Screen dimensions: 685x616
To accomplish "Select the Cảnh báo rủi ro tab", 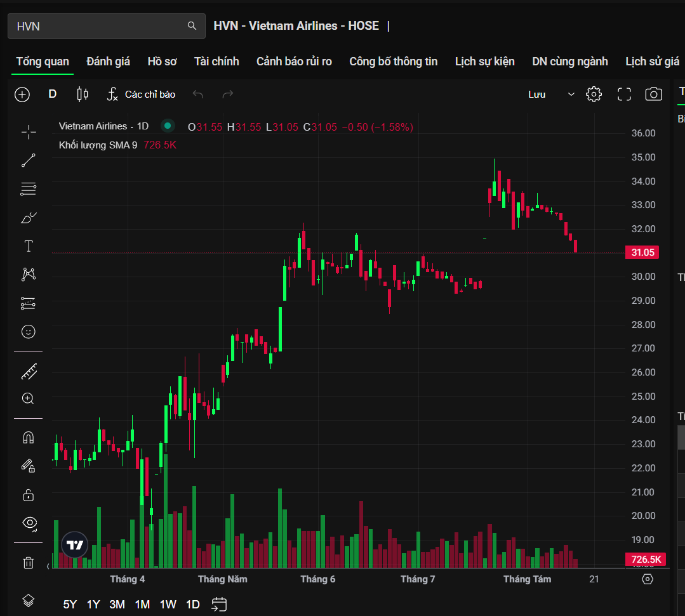I will (x=294, y=62).
